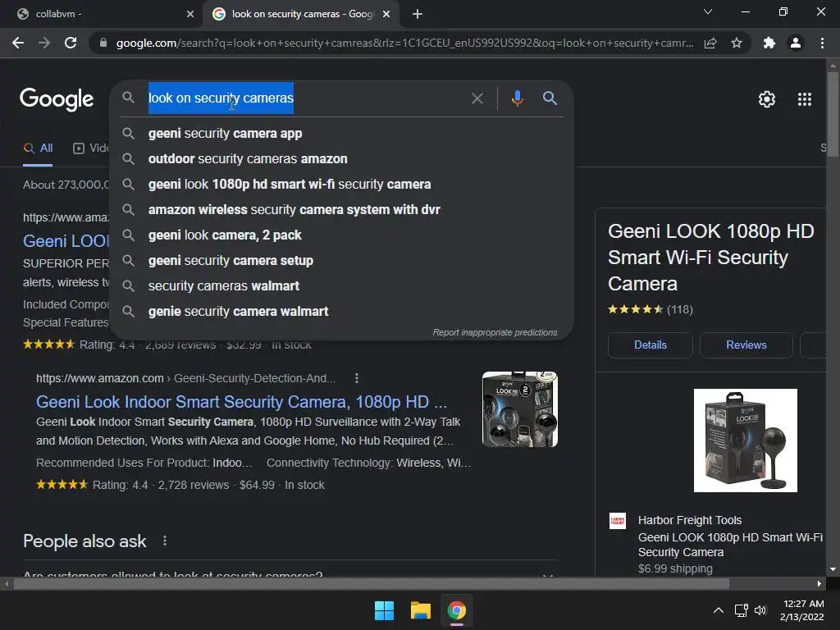Select suggestion geeni security camera setup
The width and height of the screenshot is (840, 630).
341,260
